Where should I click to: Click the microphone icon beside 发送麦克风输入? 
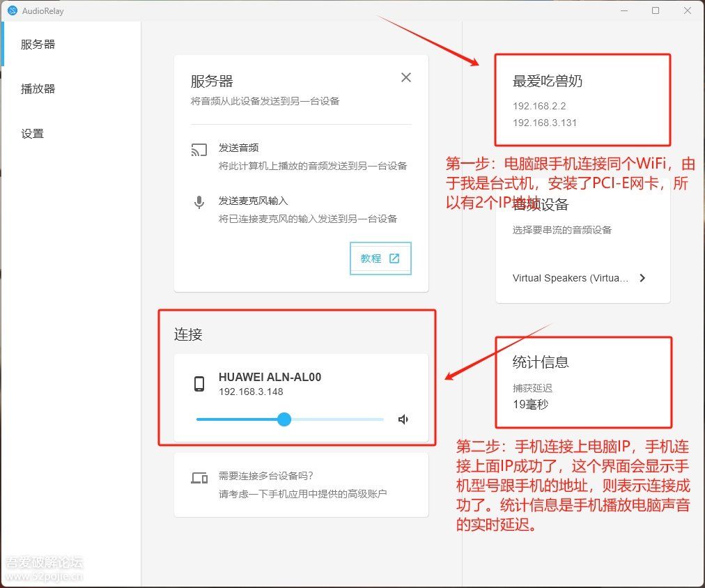click(199, 202)
